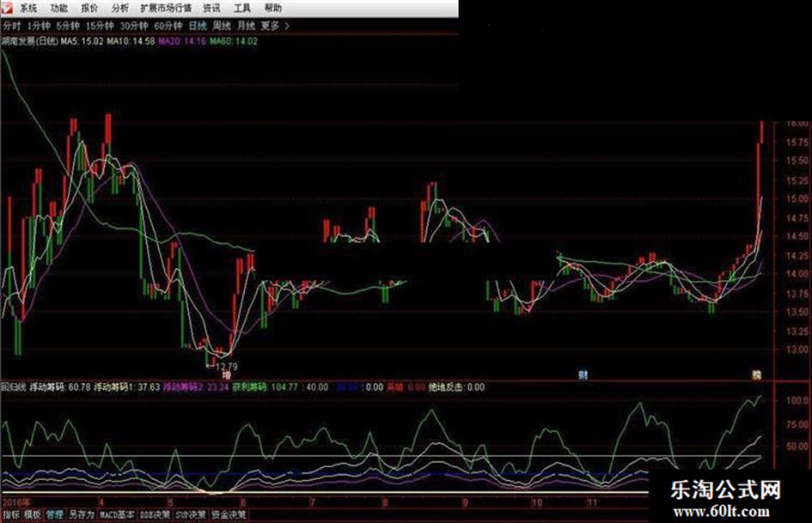Switch to SUP决策 indicator tab
The height and width of the screenshot is (523, 812).
pyautogui.click(x=190, y=514)
